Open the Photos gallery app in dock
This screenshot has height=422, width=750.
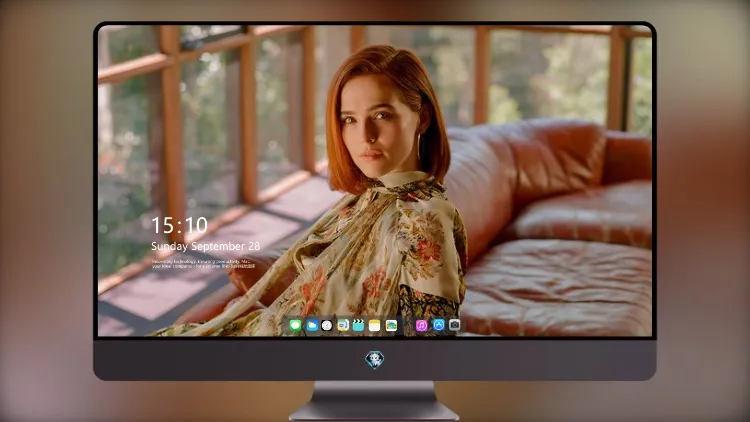pyautogui.click(x=391, y=325)
